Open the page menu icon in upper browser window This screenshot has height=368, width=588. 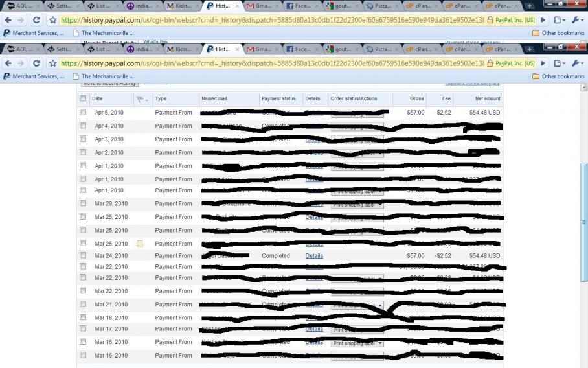(559, 20)
